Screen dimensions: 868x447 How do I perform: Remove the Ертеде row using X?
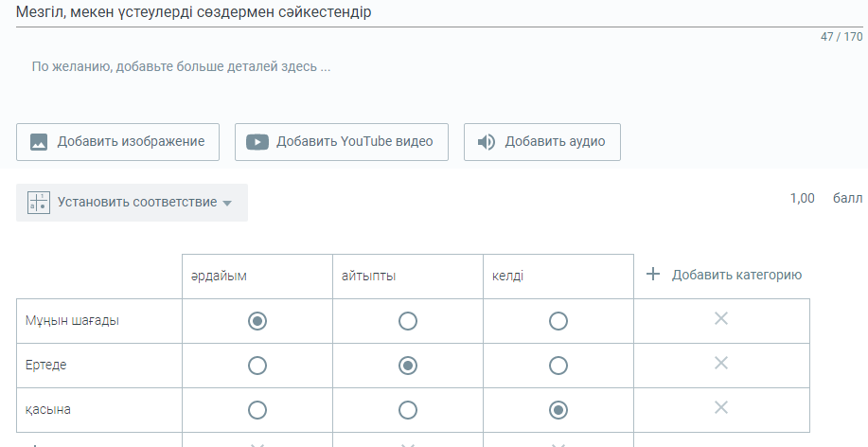(x=720, y=363)
